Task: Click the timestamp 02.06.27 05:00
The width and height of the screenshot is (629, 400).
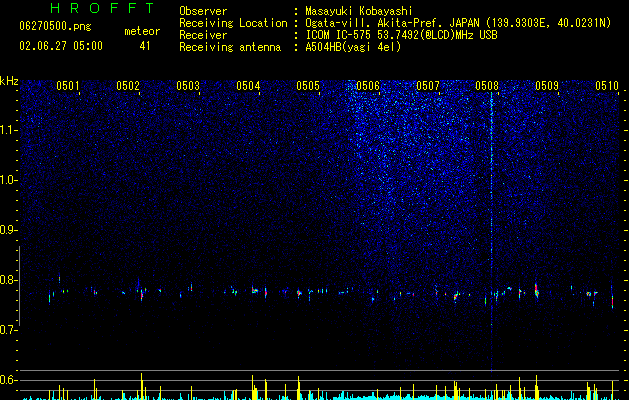Action: [61, 46]
